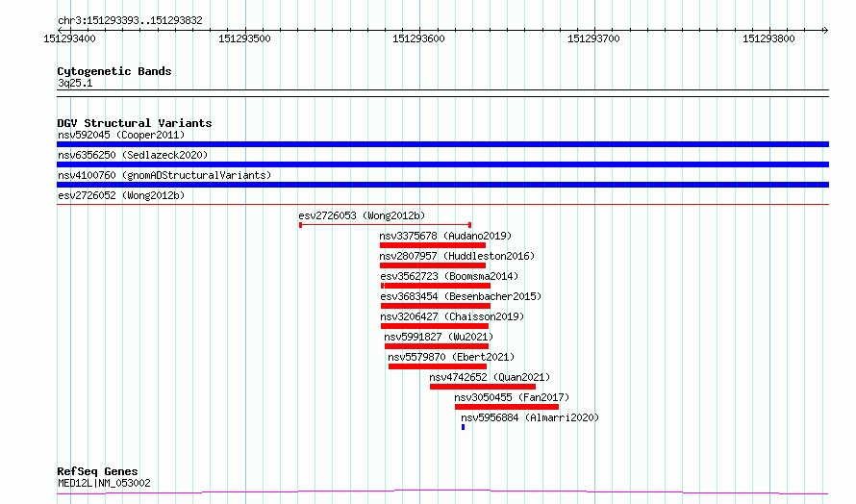This screenshot has width=856, height=504.
Task: Select the nsv3206427 red variant bar
Action: pyautogui.click(x=435, y=326)
